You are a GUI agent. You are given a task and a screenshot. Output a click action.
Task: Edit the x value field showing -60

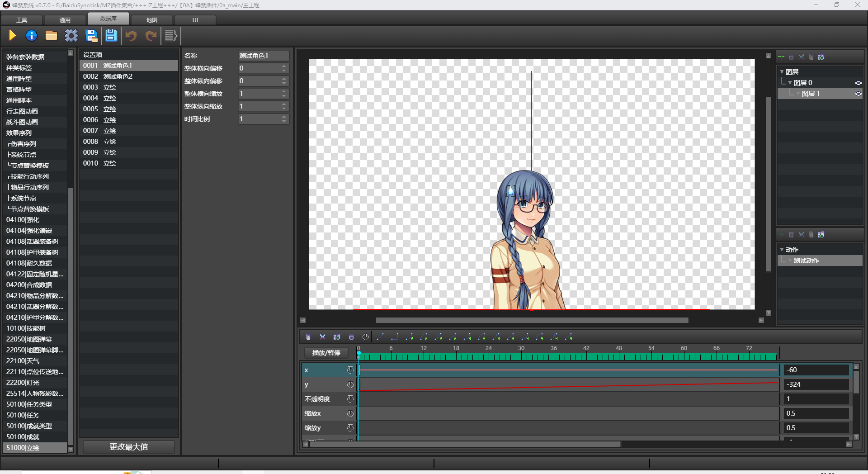816,370
